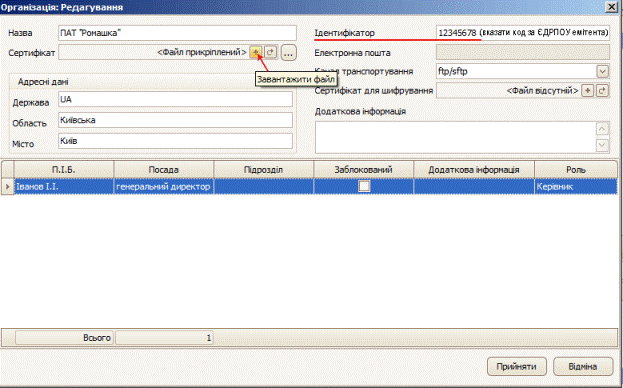Click the Додаткова інформація text area
The height and width of the screenshot is (388, 623).
point(456,137)
